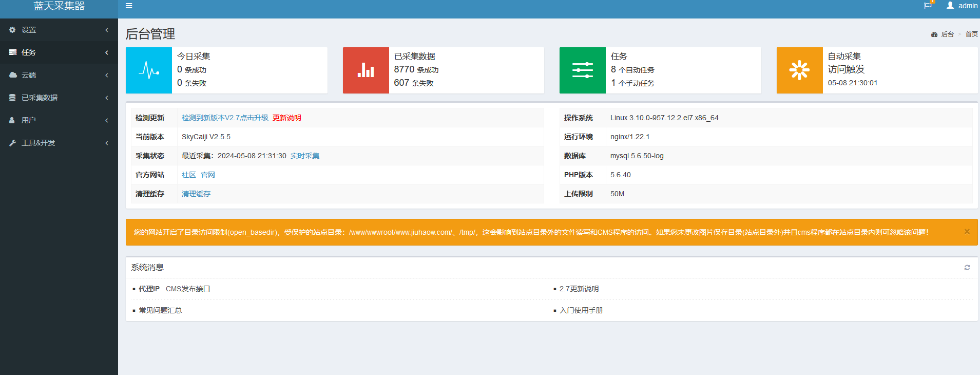Click the blue heartbeat icon for 今日采集
The height and width of the screenshot is (375, 980).
point(149,70)
